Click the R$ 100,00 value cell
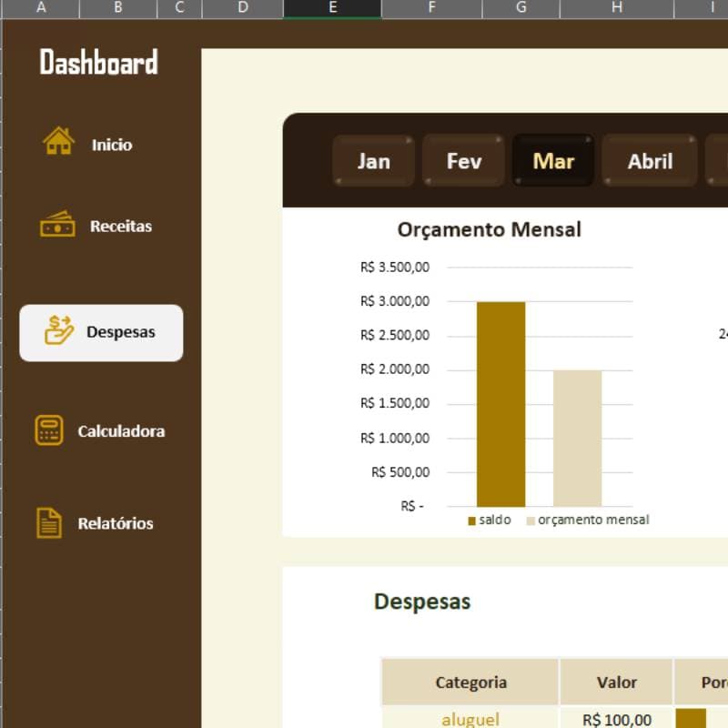The width and height of the screenshot is (728, 728). pos(617,719)
